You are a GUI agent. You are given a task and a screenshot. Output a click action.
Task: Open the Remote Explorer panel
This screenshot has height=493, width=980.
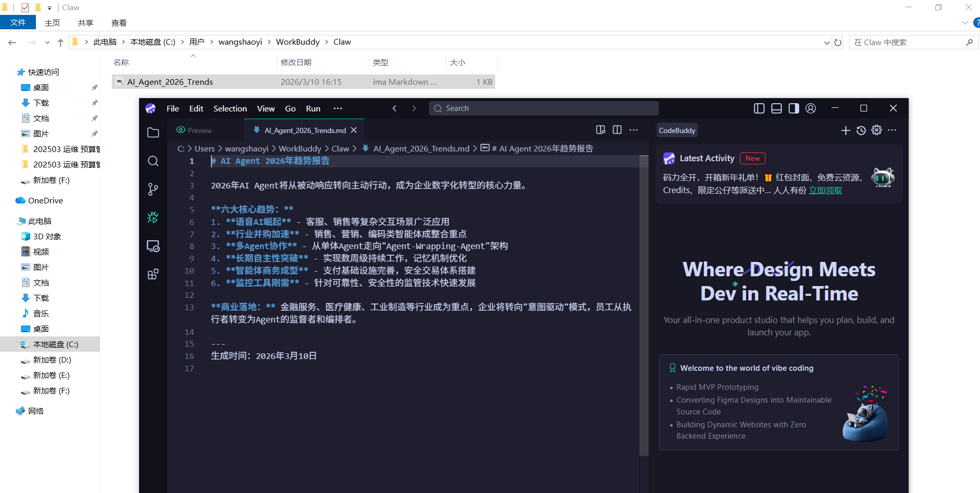tap(153, 246)
